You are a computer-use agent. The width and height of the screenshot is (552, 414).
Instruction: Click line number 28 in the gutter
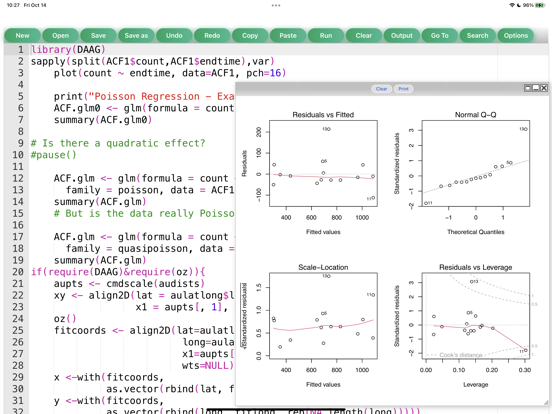coord(18,365)
